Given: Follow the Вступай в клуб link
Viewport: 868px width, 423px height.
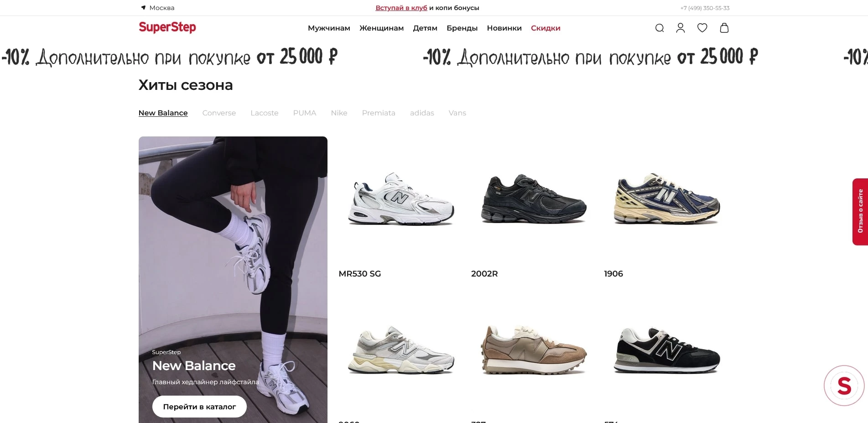Looking at the screenshot, I should pyautogui.click(x=401, y=8).
